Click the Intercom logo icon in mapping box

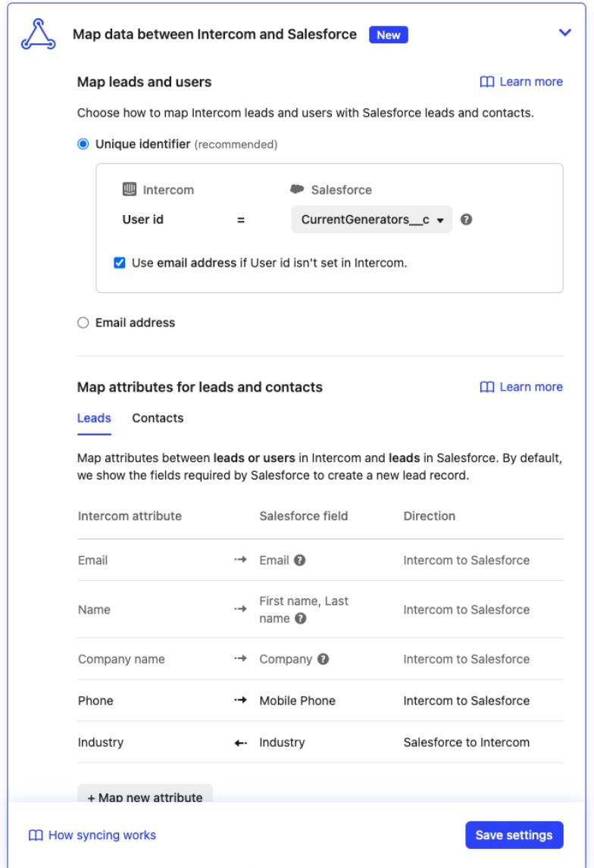[x=129, y=189]
